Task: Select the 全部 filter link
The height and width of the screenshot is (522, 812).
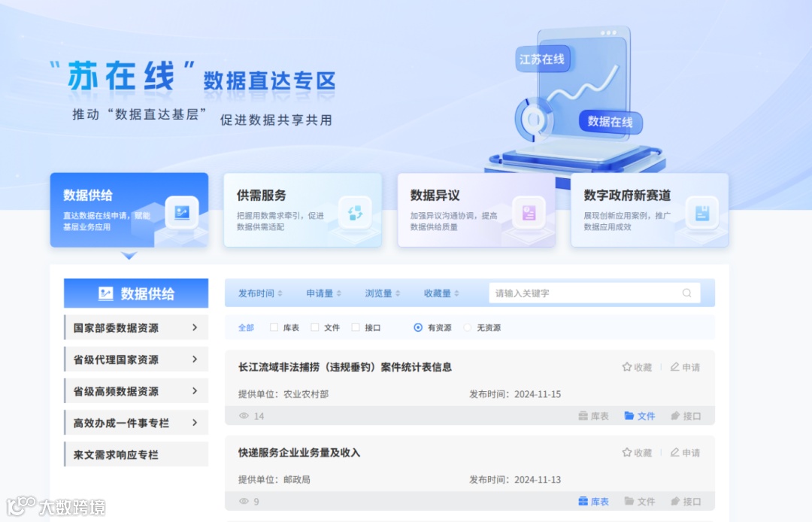Action: pyautogui.click(x=246, y=327)
